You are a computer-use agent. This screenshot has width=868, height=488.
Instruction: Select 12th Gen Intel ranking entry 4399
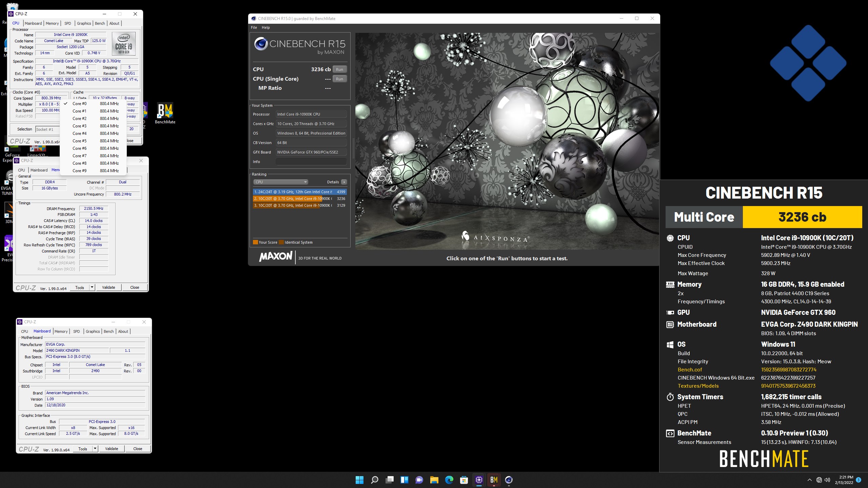point(300,192)
